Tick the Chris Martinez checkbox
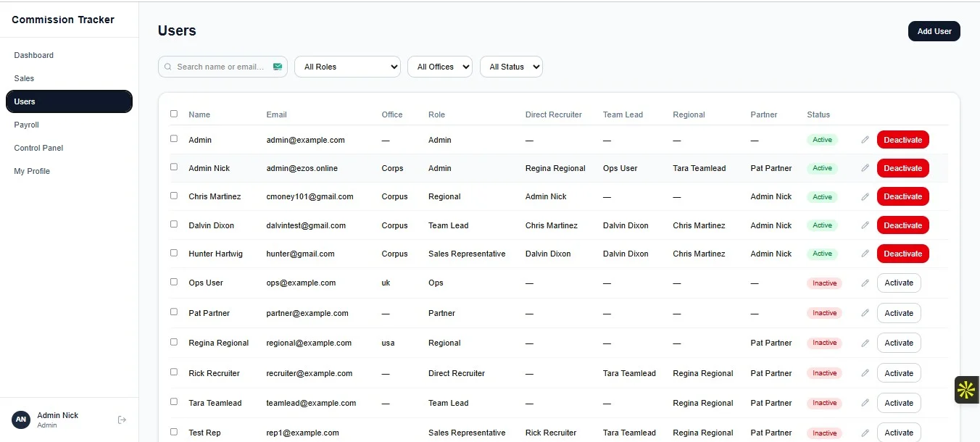 [174, 196]
